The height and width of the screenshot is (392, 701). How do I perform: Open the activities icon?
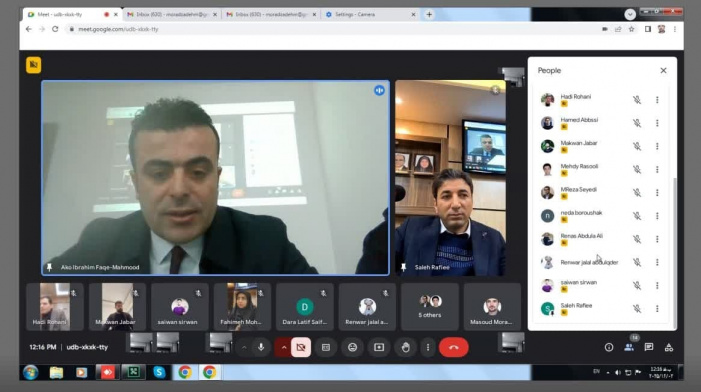tap(669, 347)
